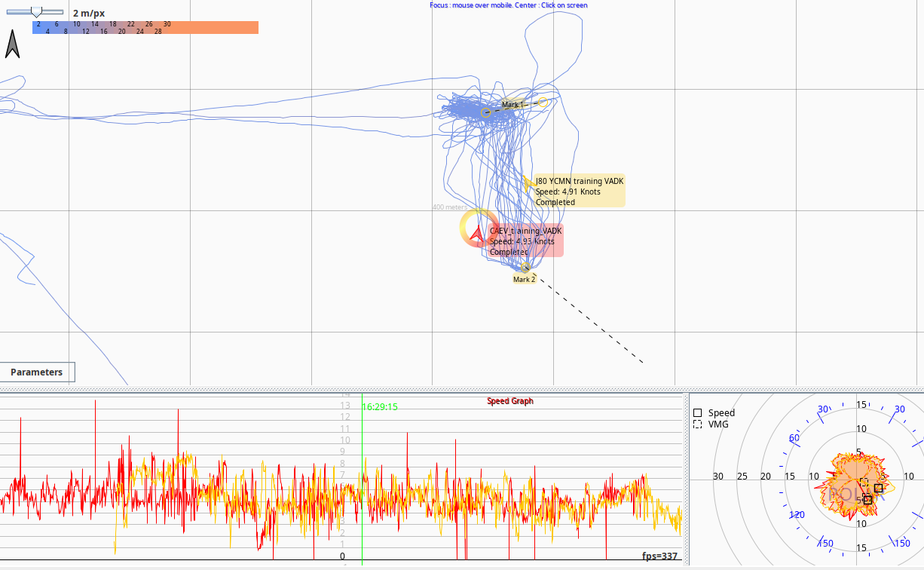This screenshot has height=570, width=924.
Task: Click the Mark 2 label
Action: click(524, 280)
